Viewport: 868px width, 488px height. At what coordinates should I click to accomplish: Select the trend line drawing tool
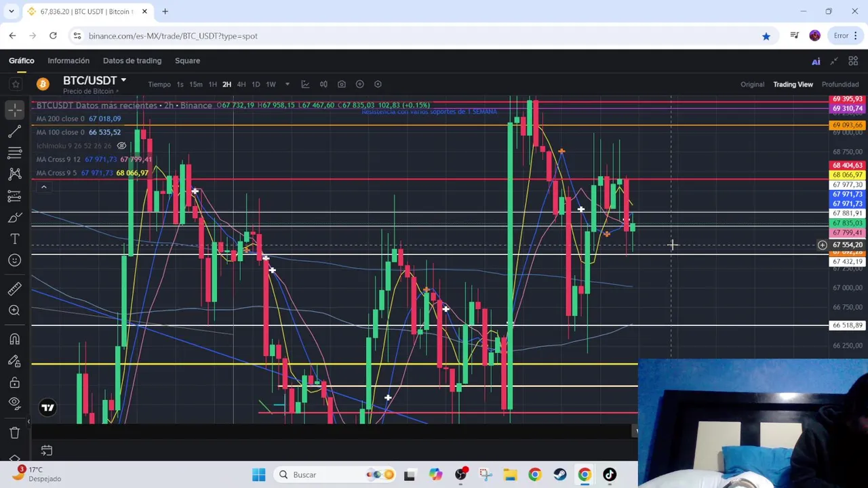tap(15, 131)
